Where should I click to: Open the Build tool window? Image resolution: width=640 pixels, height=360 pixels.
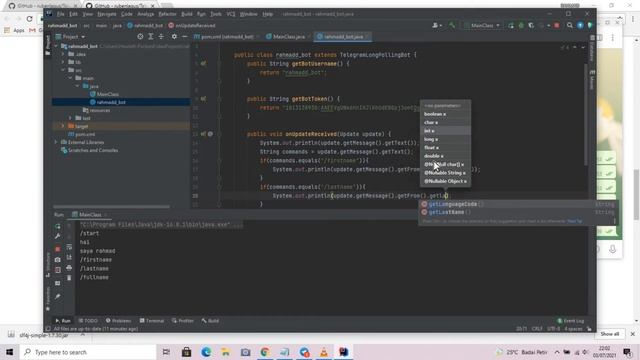pos(210,321)
